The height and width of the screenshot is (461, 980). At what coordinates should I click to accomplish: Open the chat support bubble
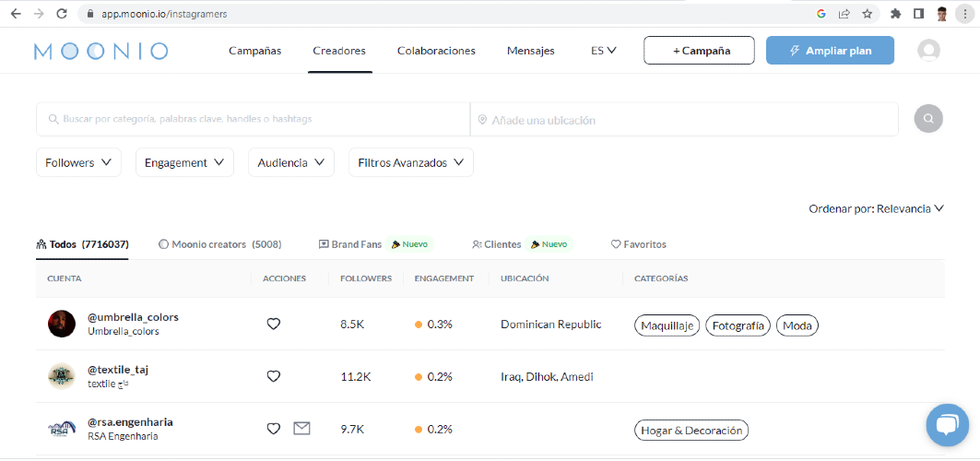(x=948, y=425)
